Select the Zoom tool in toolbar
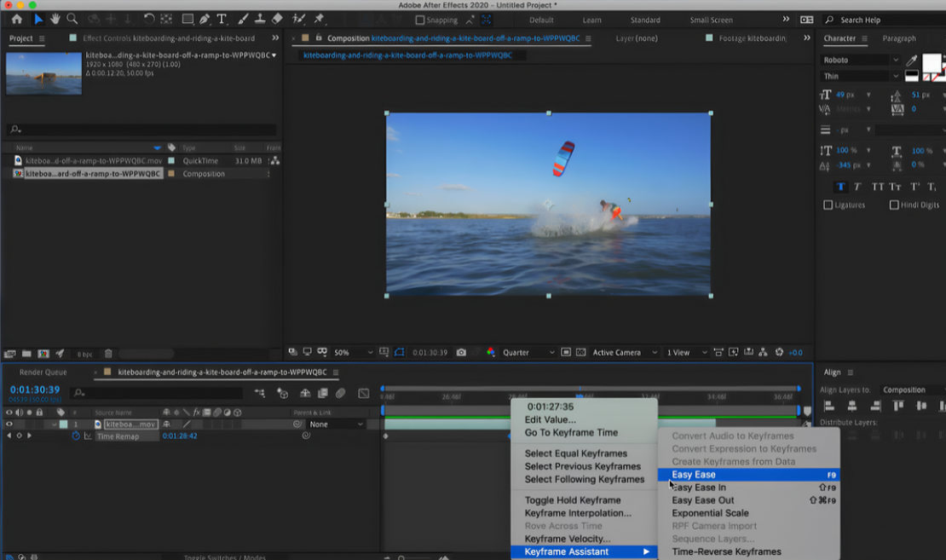The height and width of the screenshot is (560, 946). pos(72,19)
